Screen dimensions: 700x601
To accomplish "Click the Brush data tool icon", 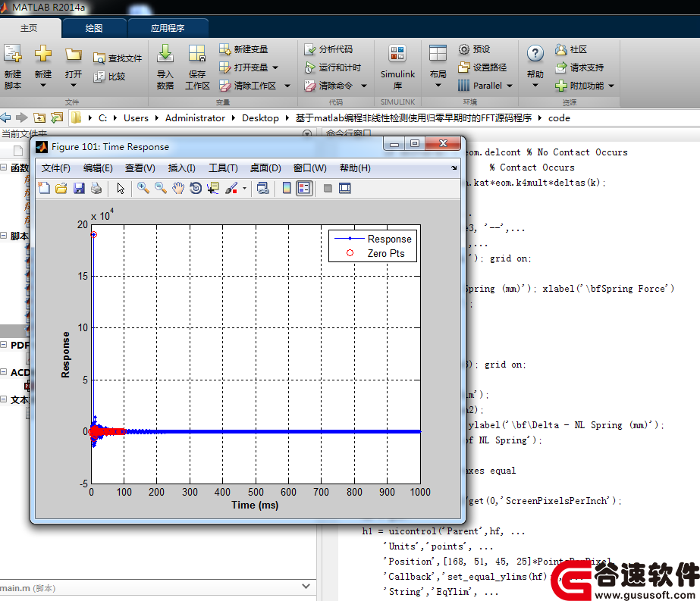I will 231,188.
